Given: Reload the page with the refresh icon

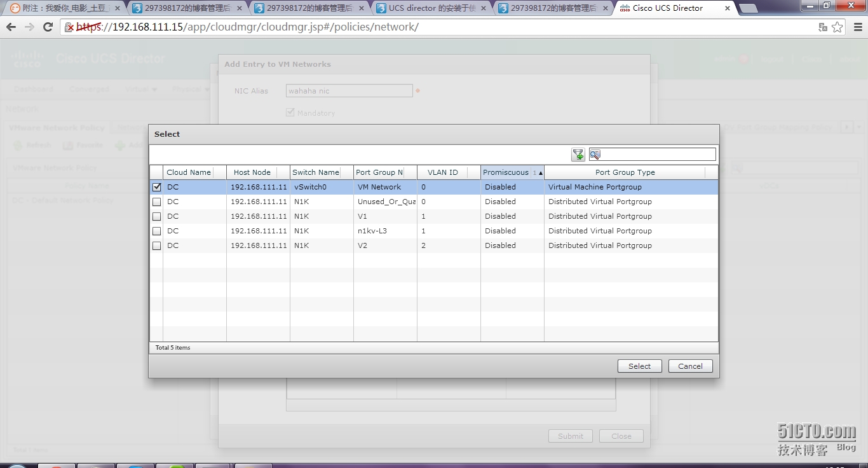Looking at the screenshot, I should pos(48,27).
